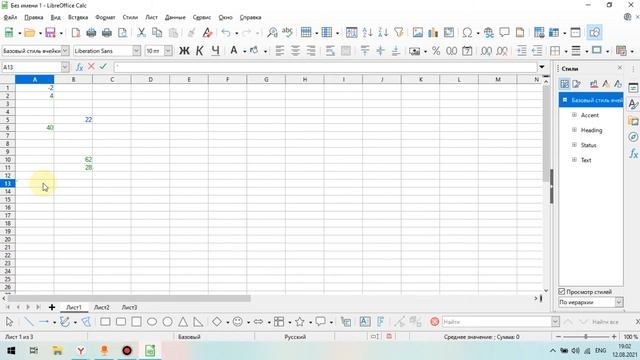Viewport: 640px width, 360px height.
Task: Open the Формат menu
Action: 105,17
